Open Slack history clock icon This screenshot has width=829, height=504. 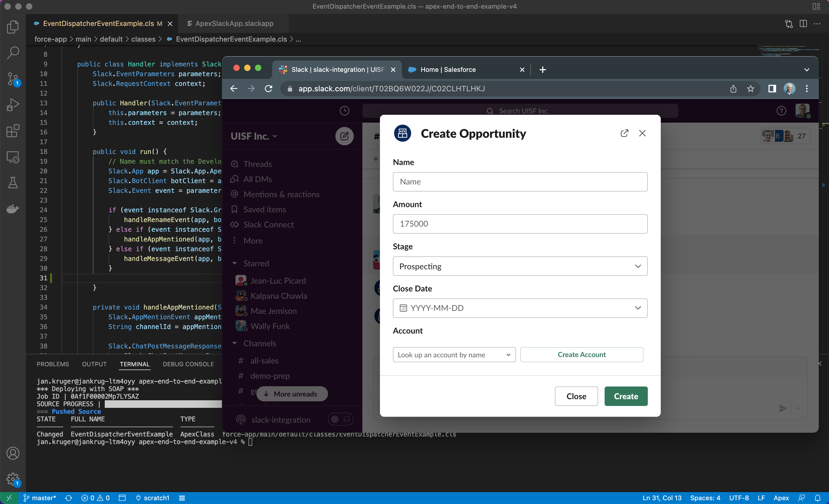tap(344, 111)
